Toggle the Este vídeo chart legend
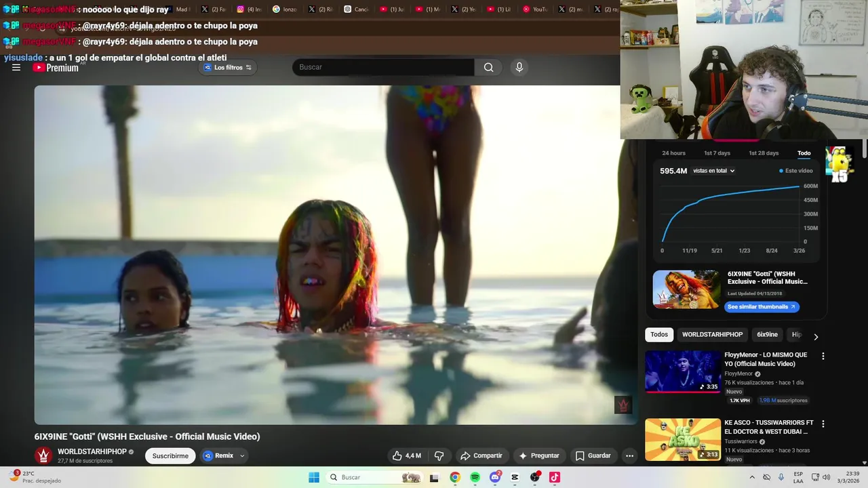The width and height of the screenshot is (868, 488). (x=796, y=171)
